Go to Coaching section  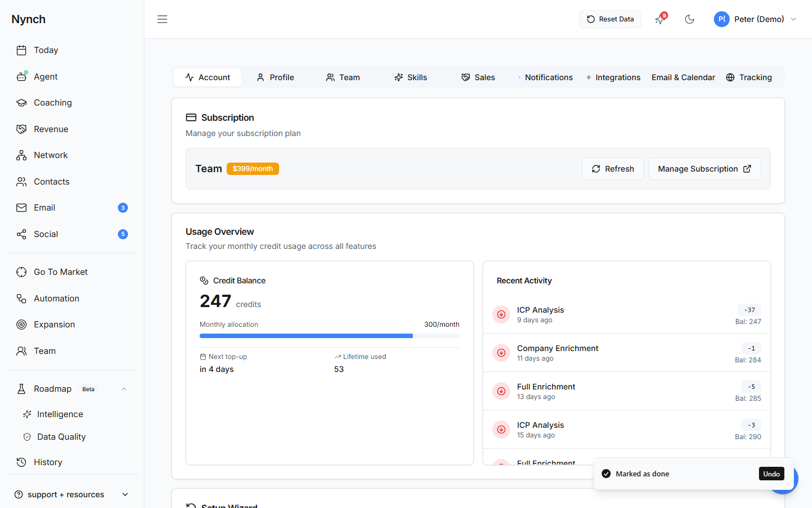coord(72,103)
